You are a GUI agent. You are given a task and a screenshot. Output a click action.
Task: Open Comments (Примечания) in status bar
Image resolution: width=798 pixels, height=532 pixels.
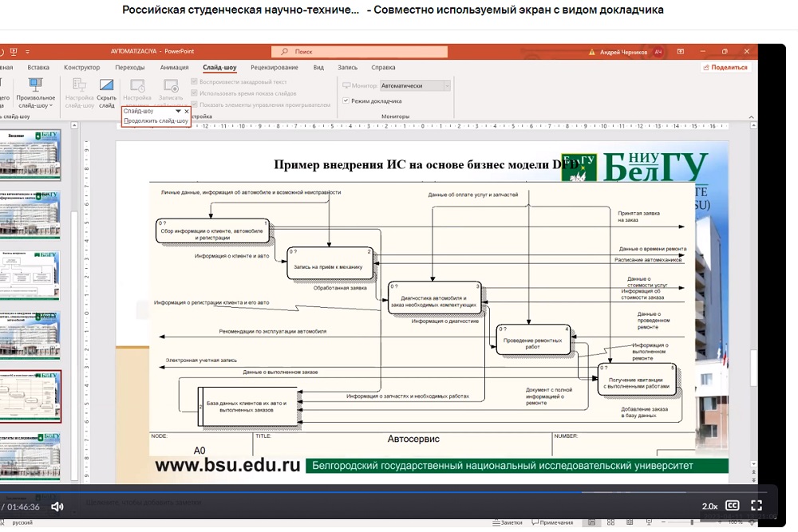[551, 522]
